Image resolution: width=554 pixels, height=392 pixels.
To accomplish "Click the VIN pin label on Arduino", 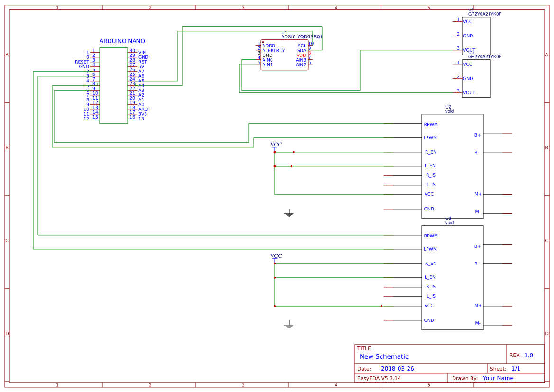I will point(142,52).
